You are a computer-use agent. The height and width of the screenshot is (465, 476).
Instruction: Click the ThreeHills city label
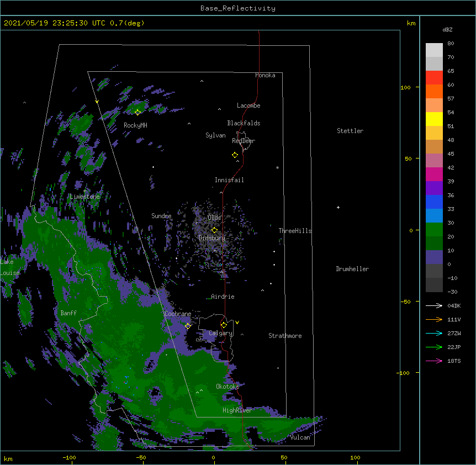295,231
